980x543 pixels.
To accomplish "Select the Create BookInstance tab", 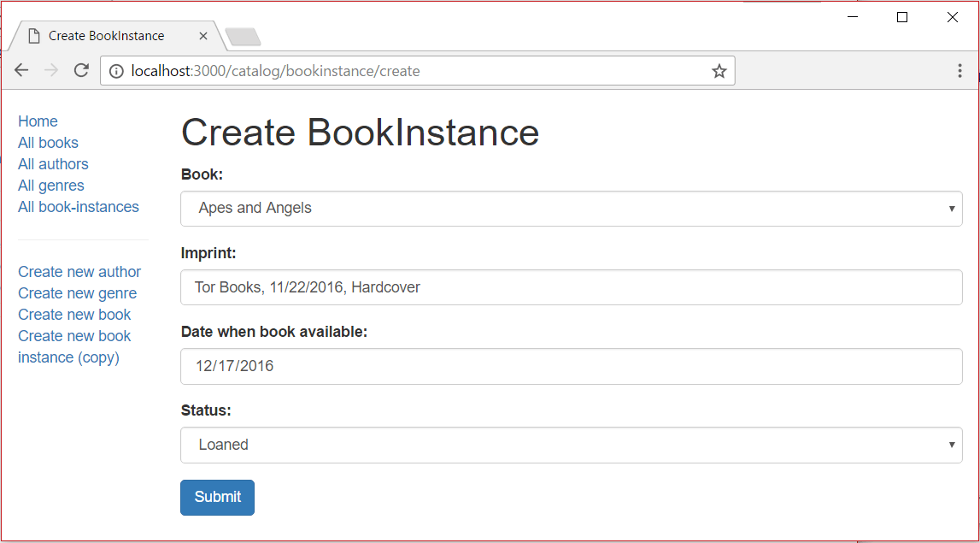I will (107, 36).
